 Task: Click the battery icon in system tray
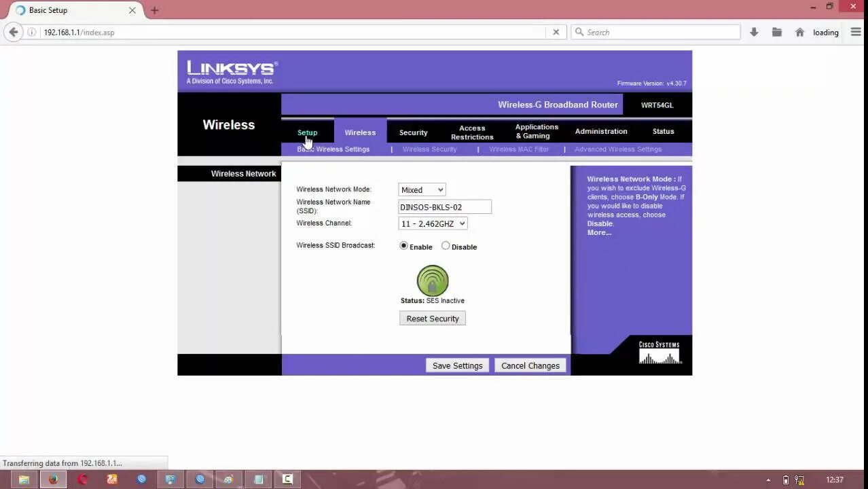[786, 480]
